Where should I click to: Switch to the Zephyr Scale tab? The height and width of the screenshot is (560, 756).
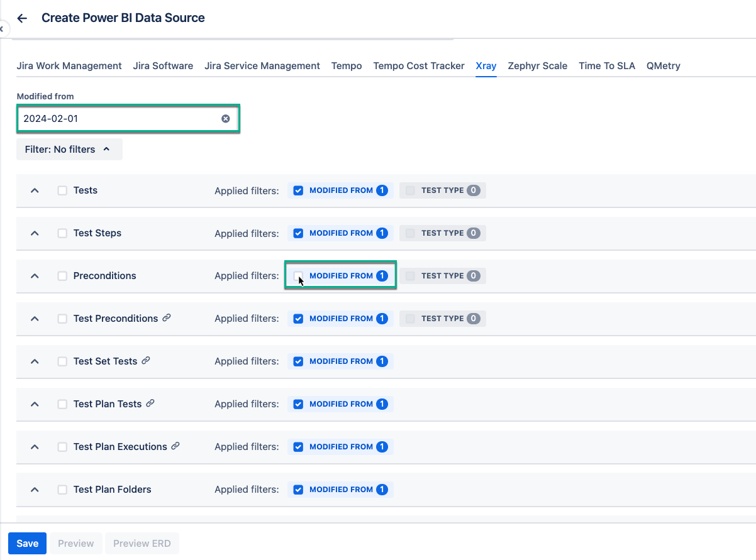click(x=537, y=65)
